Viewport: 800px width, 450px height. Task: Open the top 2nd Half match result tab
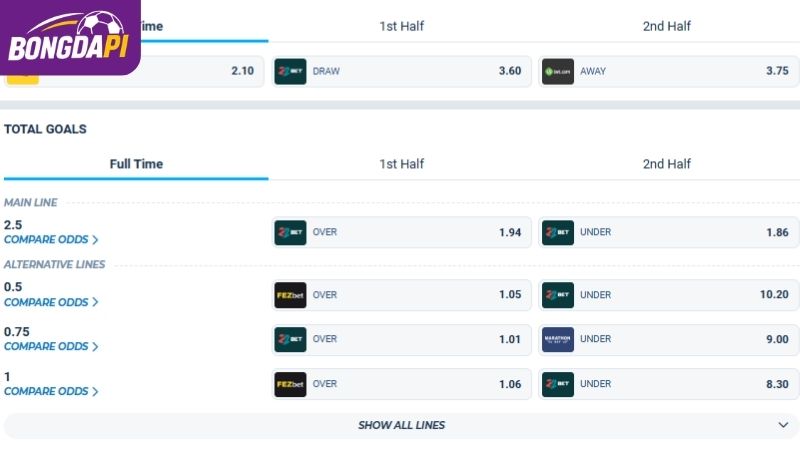[x=666, y=26]
